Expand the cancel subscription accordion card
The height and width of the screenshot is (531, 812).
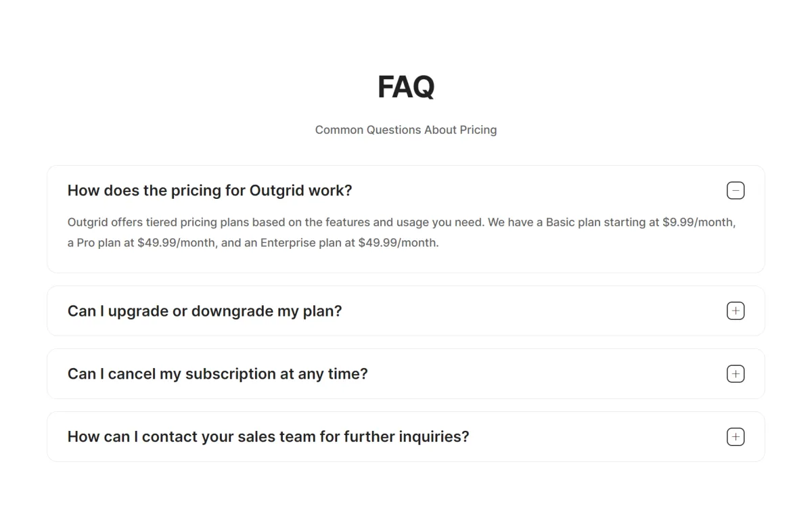[406, 374]
